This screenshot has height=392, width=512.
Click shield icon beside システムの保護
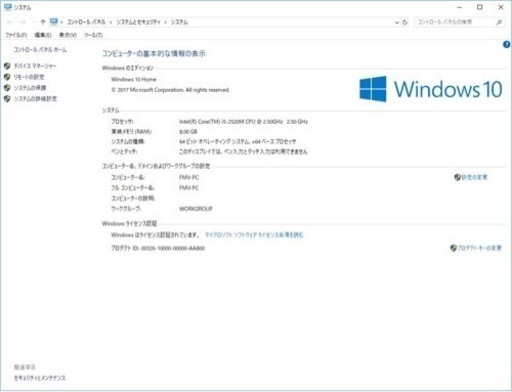[7, 88]
